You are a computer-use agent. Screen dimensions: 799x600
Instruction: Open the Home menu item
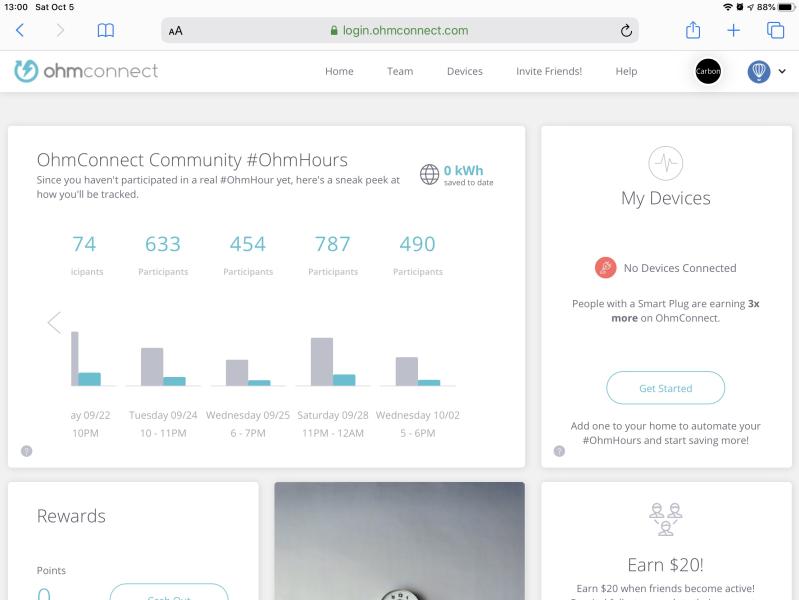click(x=339, y=71)
